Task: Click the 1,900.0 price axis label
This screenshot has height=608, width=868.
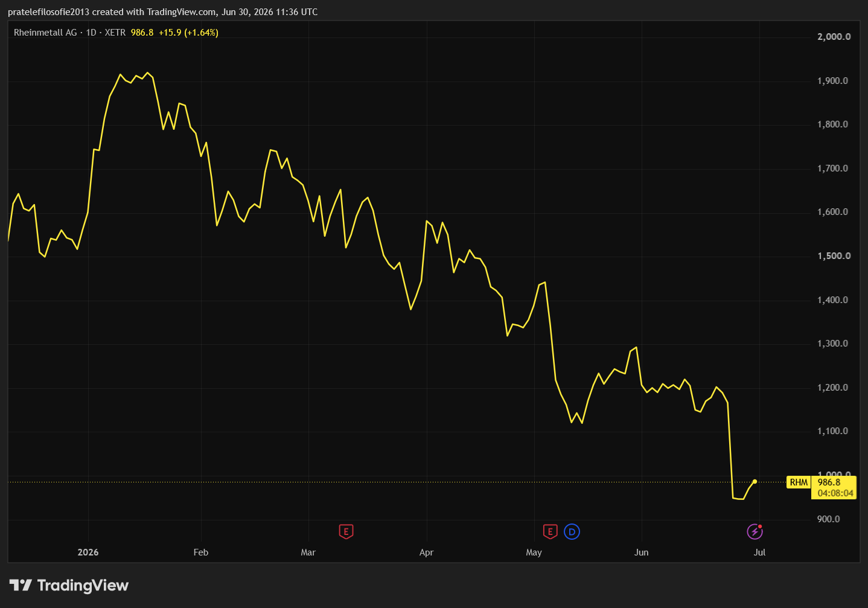Action: pyautogui.click(x=832, y=81)
